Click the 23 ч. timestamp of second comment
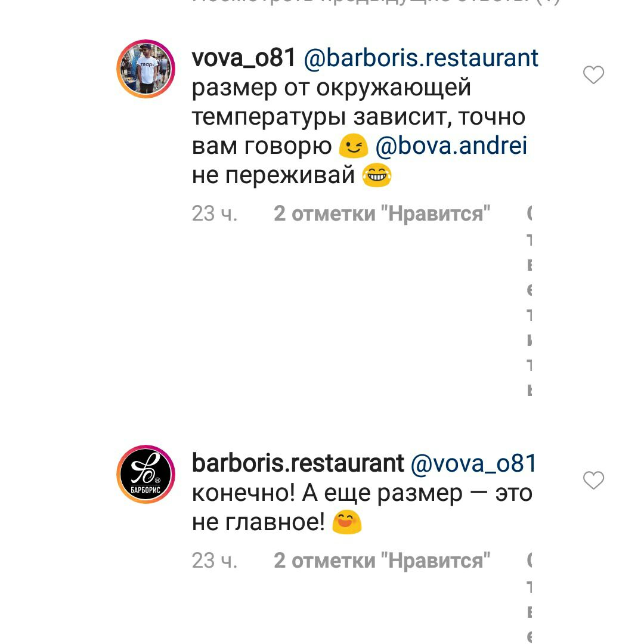The height and width of the screenshot is (644, 644). coord(215,561)
